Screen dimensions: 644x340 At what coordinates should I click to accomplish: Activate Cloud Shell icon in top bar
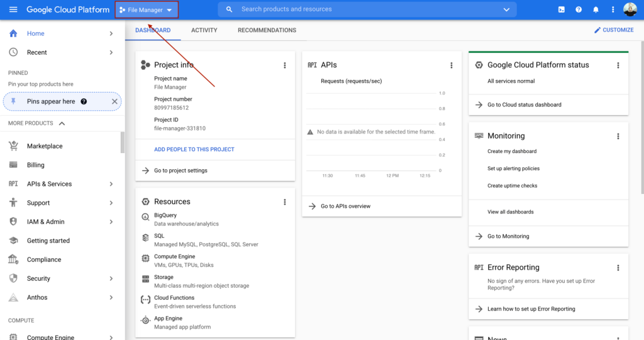(x=561, y=9)
